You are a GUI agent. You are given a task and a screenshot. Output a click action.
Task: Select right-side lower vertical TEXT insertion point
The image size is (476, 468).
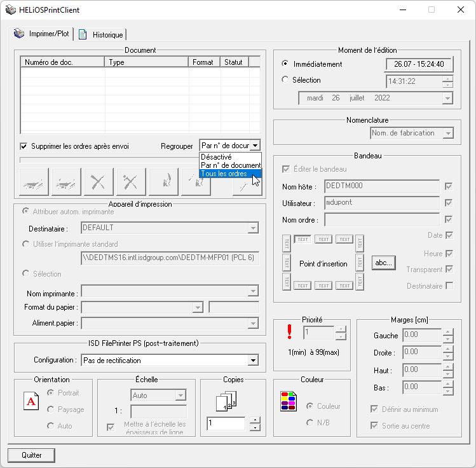[x=360, y=282]
